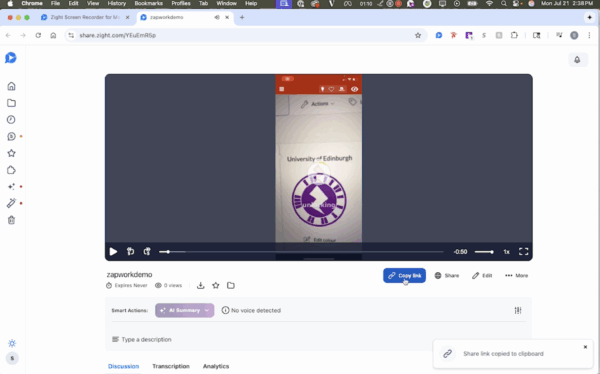The width and height of the screenshot is (600, 374).
Task: Click the Copy link button
Action: (x=404, y=276)
